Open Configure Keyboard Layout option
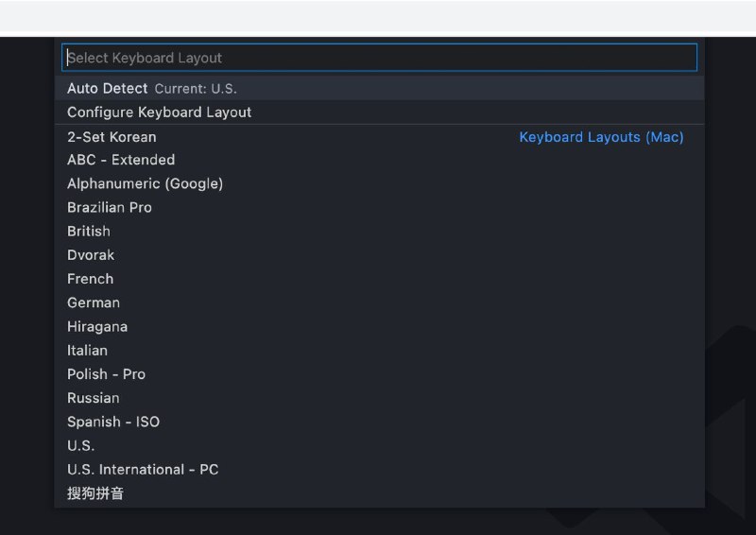Image resolution: width=756 pixels, height=535 pixels. (159, 112)
